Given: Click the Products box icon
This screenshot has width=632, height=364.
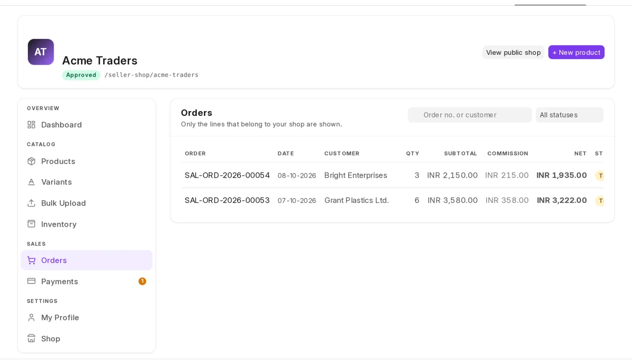Looking at the screenshot, I should pyautogui.click(x=32, y=161).
